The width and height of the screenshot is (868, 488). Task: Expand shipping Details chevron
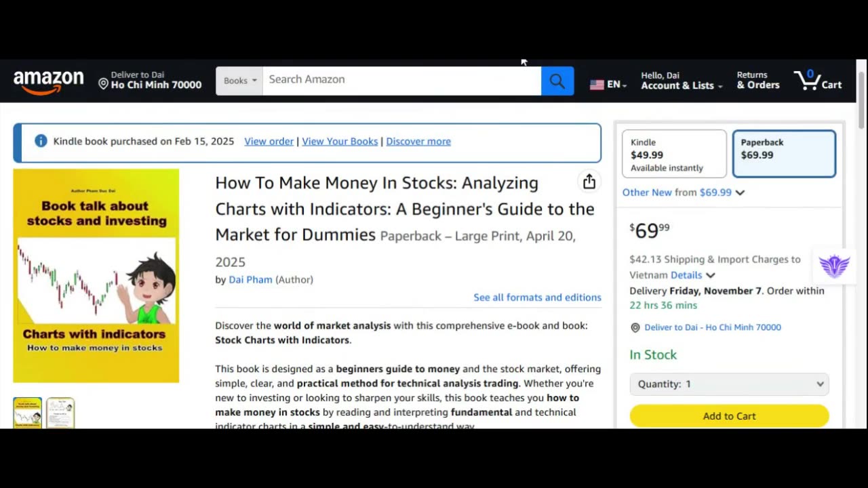pos(710,275)
